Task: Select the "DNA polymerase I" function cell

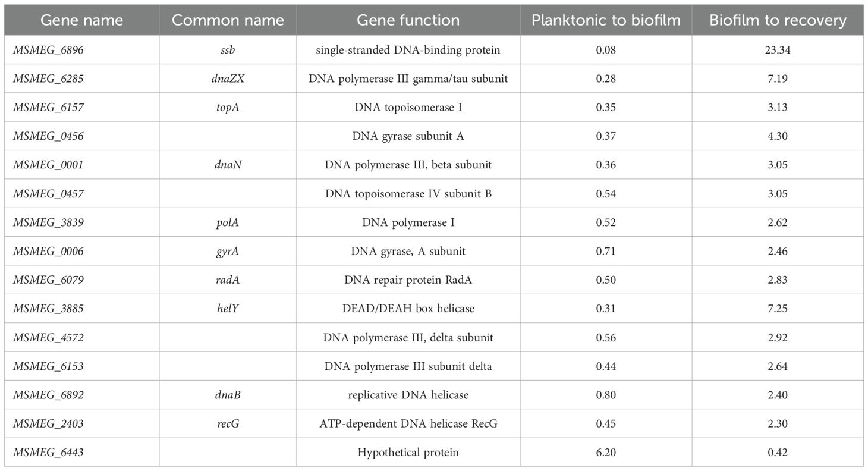Action: [408, 222]
